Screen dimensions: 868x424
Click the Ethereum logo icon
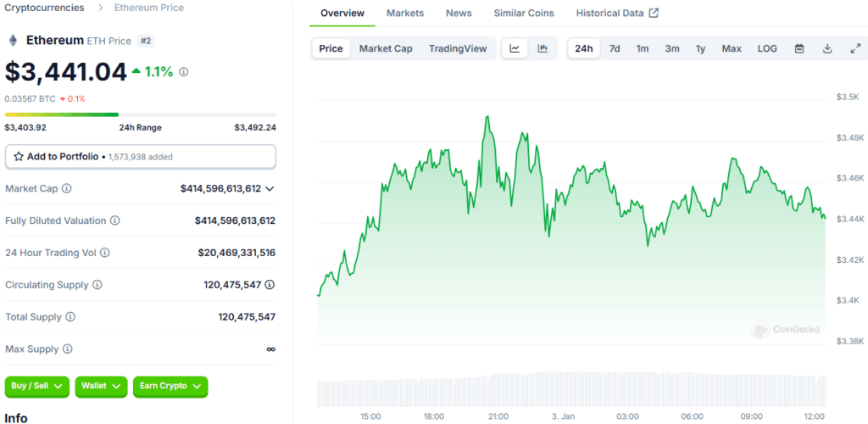click(x=12, y=41)
